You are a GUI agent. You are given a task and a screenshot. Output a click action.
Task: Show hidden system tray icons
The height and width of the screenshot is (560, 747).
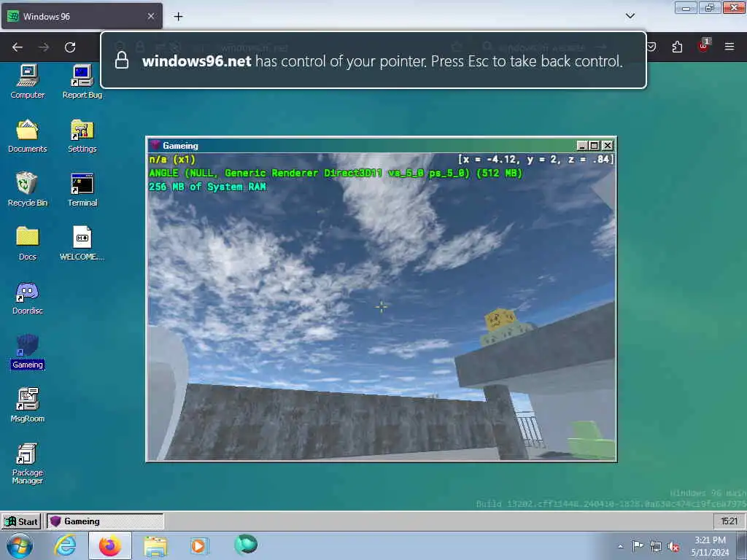(620, 546)
